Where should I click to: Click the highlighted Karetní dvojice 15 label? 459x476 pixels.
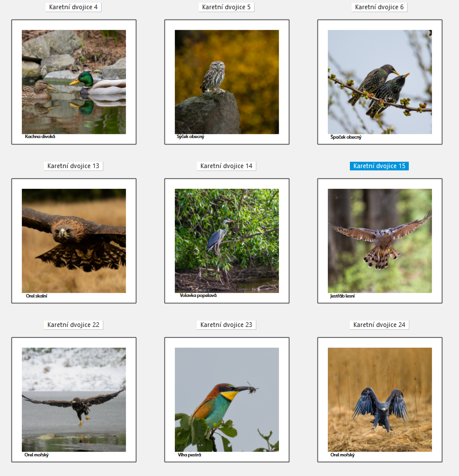379,166
